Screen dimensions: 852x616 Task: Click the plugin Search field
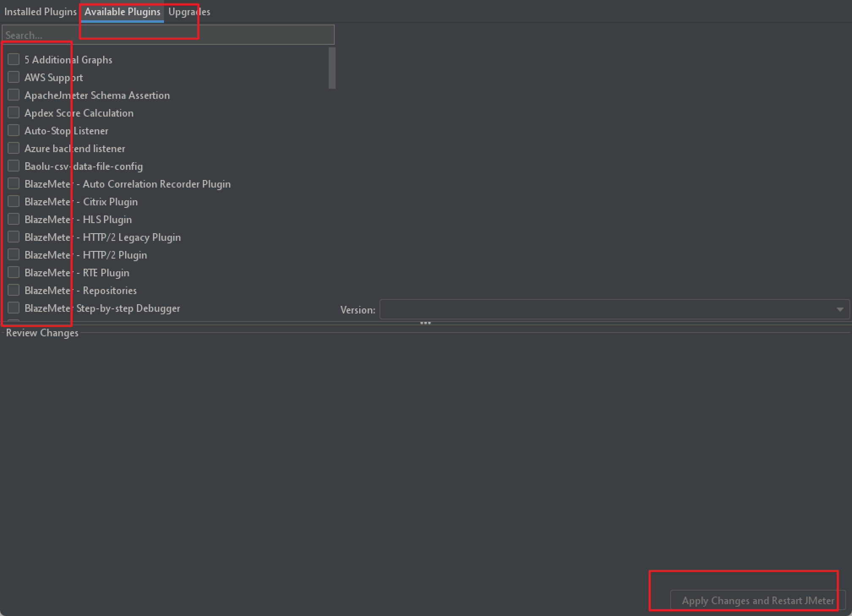click(168, 35)
